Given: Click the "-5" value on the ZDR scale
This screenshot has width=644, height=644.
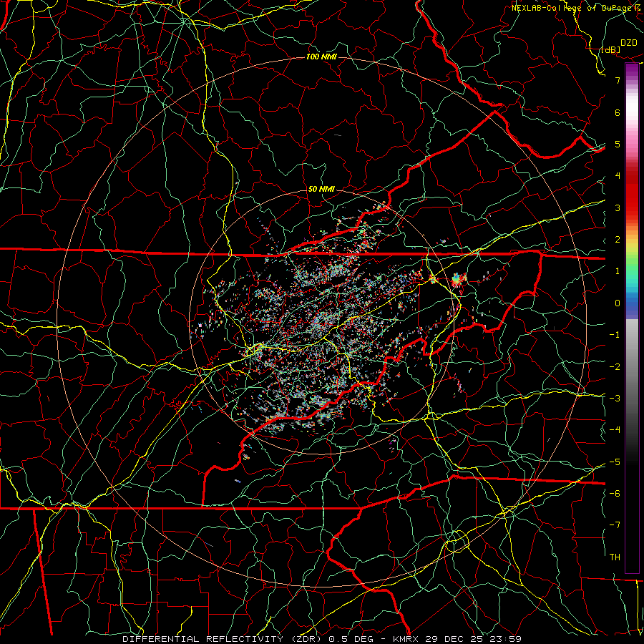Looking at the screenshot, I should 615,462.
